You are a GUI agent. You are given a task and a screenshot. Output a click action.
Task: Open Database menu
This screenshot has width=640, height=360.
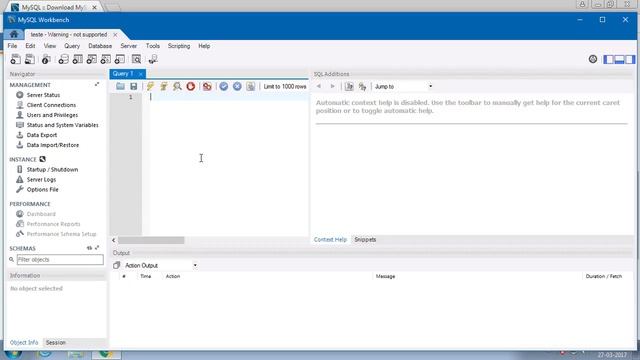[100, 46]
